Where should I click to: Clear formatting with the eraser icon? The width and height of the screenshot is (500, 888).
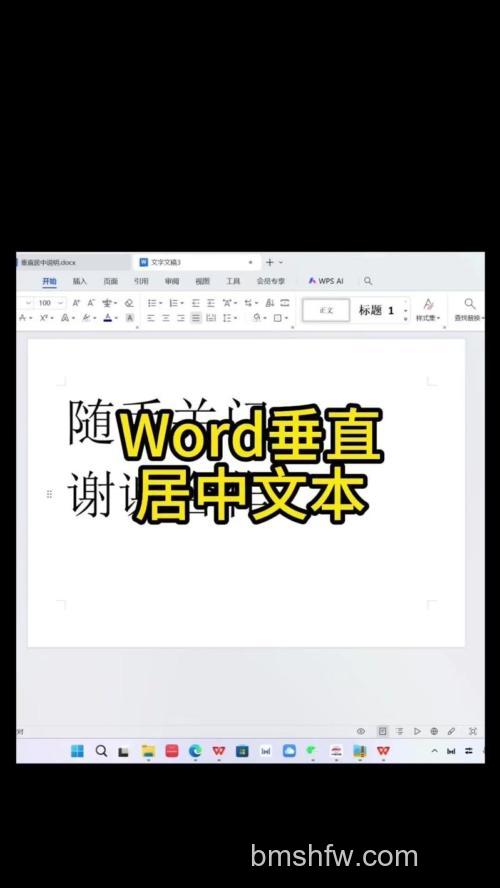pyautogui.click(x=129, y=303)
